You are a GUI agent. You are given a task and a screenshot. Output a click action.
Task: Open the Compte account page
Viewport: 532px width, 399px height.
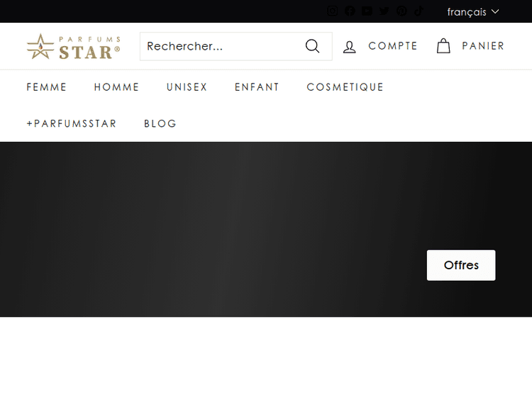(379, 46)
